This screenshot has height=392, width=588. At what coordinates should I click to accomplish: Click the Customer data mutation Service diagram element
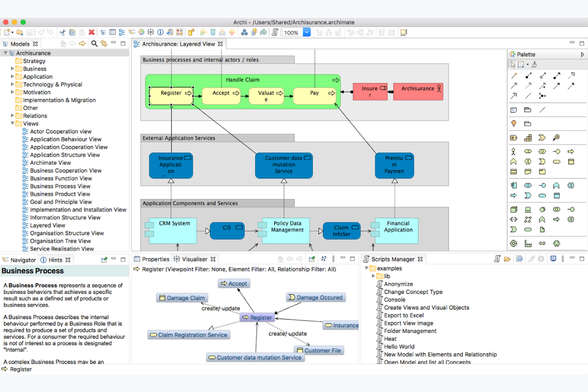pyautogui.click(x=284, y=165)
